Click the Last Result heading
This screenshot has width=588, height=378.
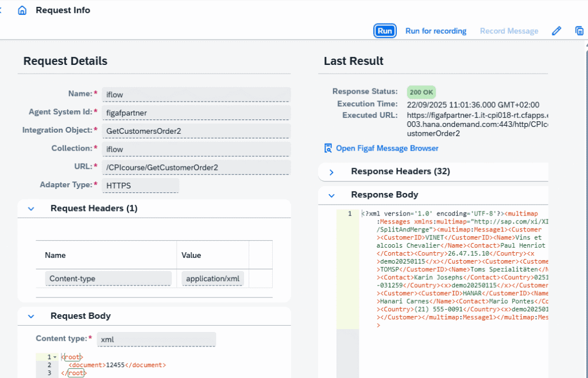pyautogui.click(x=354, y=61)
